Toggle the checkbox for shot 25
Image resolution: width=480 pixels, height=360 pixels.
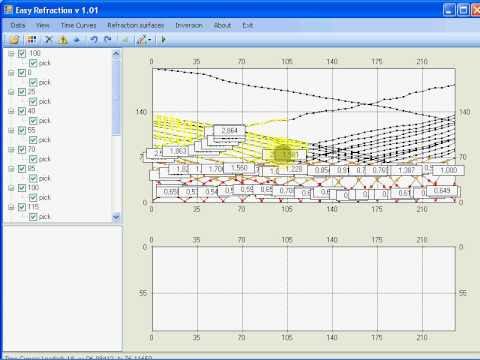(x=22, y=92)
